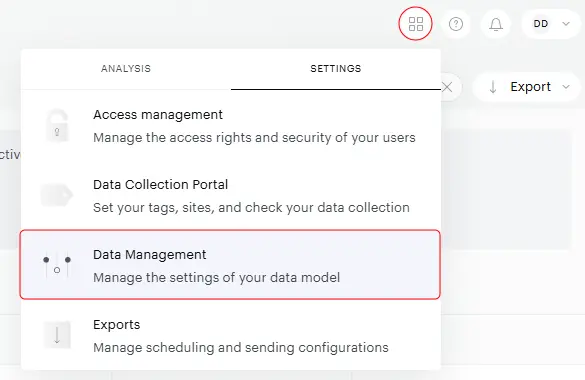
Task: Click the Export button
Action: (527, 87)
